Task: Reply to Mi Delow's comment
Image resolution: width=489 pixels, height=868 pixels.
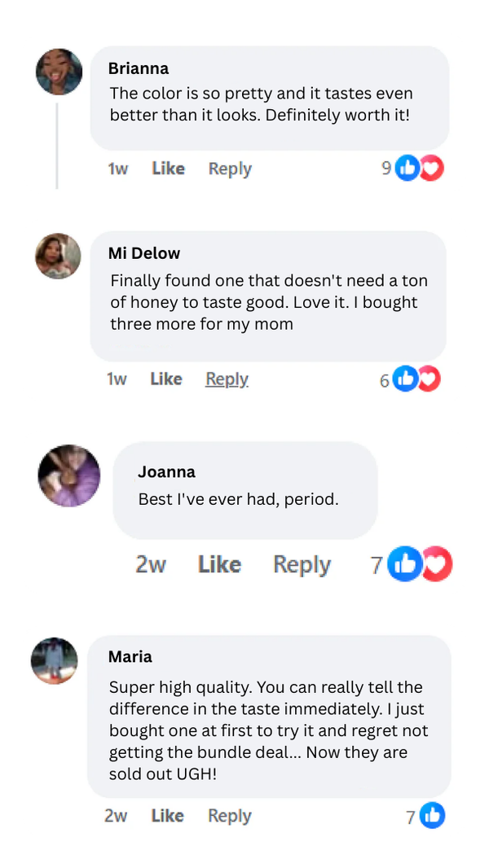Action: [227, 379]
